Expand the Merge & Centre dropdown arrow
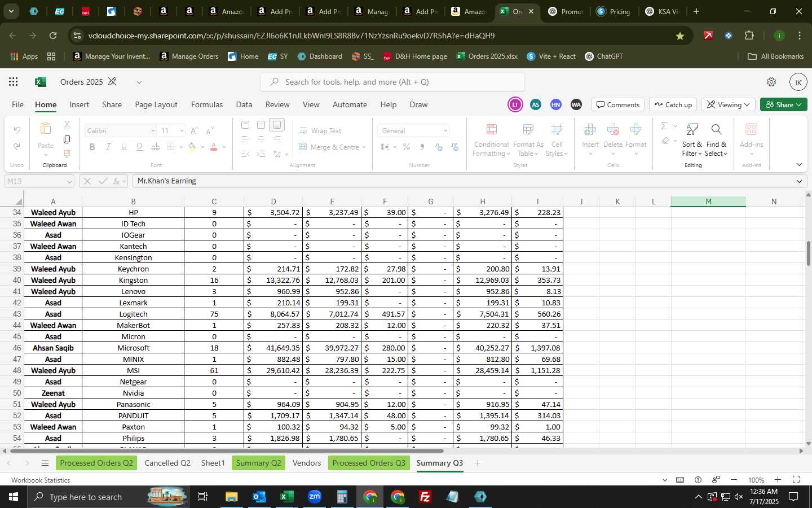The height and width of the screenshot is (508, 812). coord(364,147)
